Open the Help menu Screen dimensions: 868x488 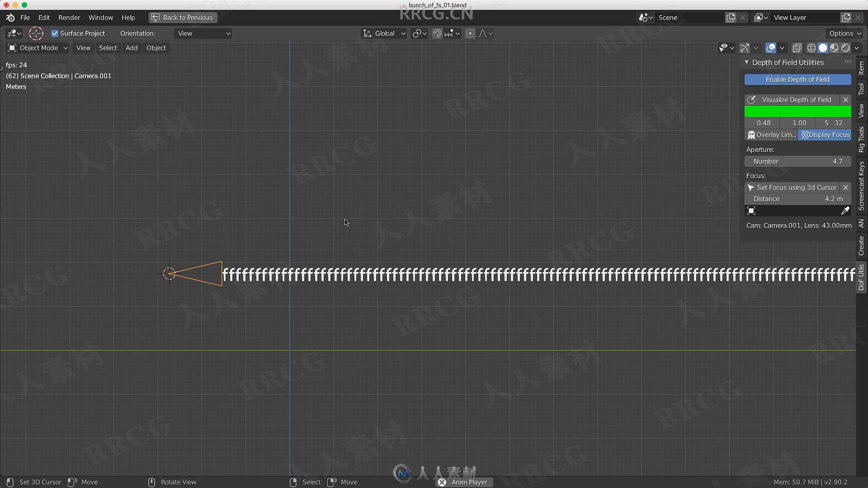pyautogui.click(x=128, y=18)
